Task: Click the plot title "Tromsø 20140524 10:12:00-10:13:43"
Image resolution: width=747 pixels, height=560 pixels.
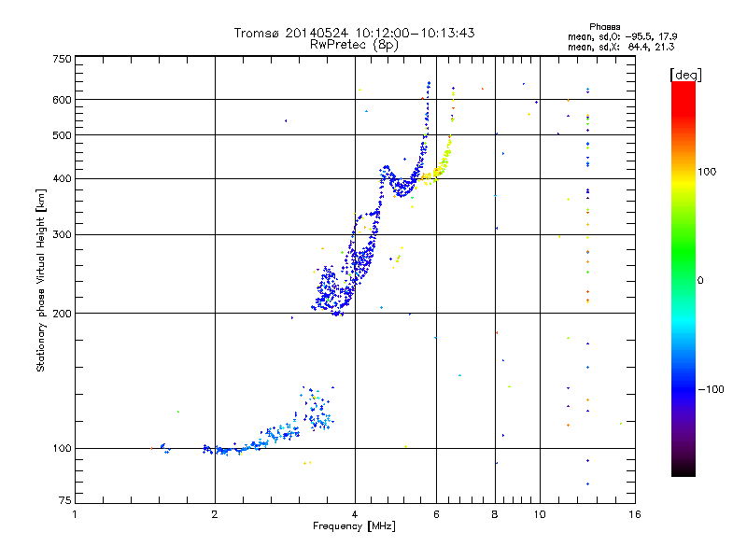Action: click(x=354, y=33)
